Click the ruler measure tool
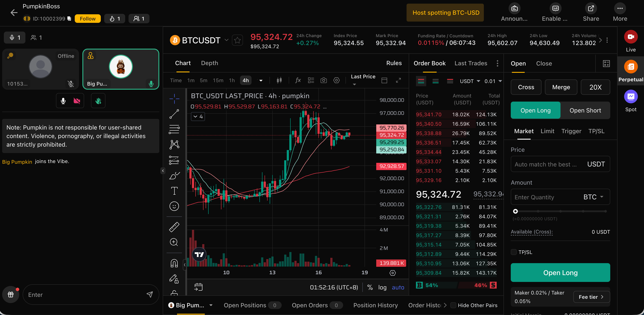 [174, 227]
